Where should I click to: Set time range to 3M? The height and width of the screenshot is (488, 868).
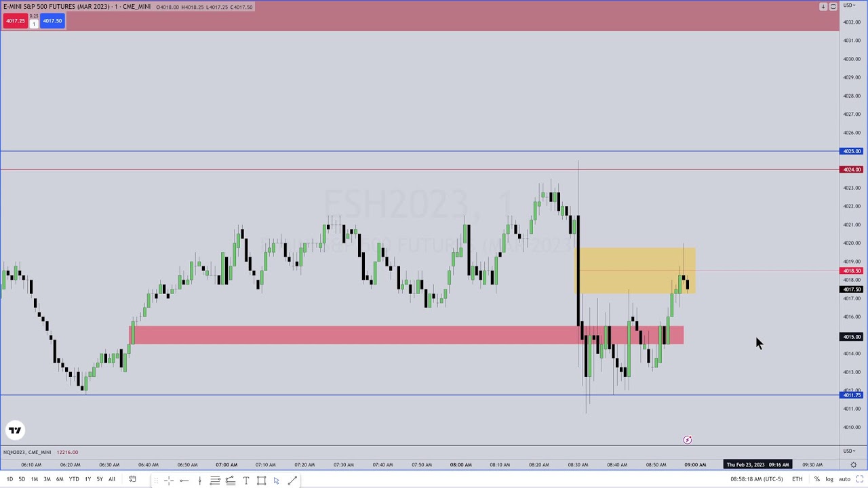(x=47, y=479)
